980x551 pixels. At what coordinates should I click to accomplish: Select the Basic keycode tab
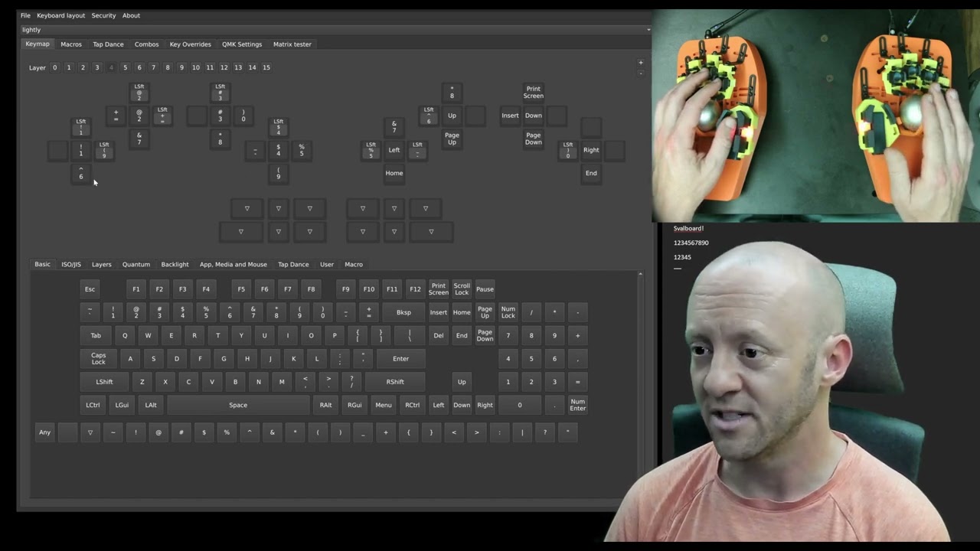42,265
